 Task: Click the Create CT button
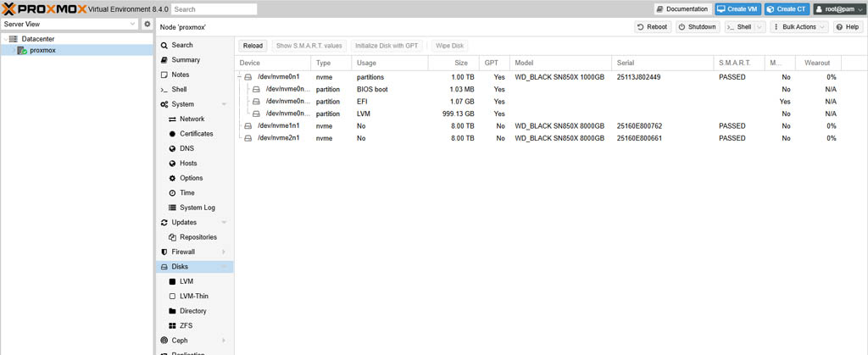click(787, 9)
